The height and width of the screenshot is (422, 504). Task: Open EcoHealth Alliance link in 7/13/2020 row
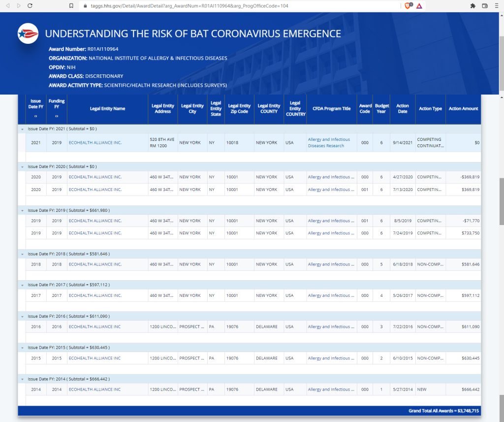click(95, 190)
